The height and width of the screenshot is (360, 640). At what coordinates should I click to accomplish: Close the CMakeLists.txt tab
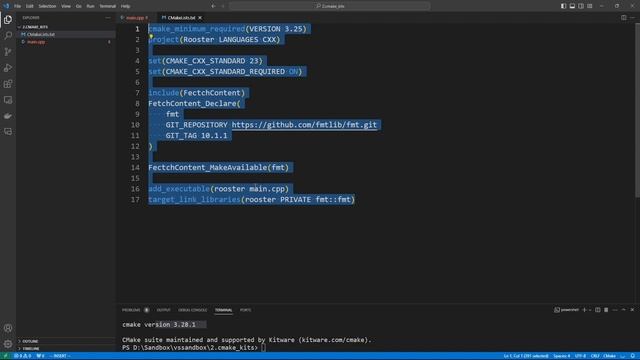(x=200, y=18)
